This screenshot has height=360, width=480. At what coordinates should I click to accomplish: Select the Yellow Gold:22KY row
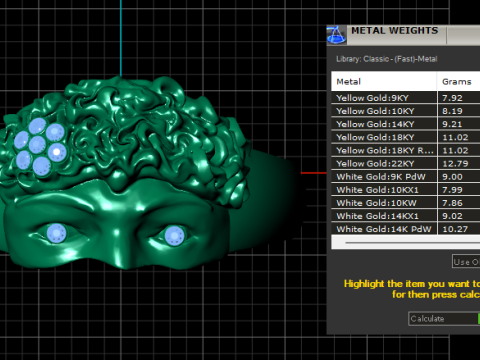click(406, 163)
